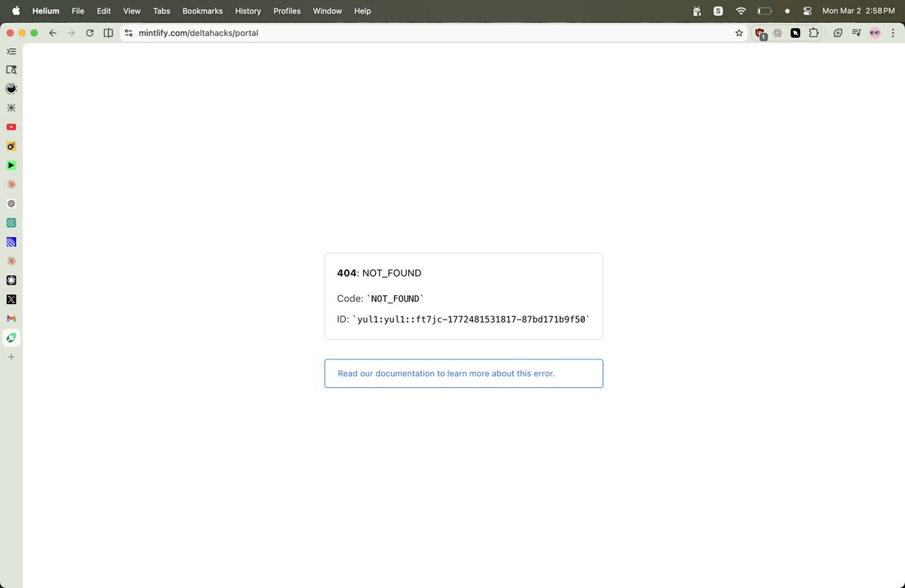
Task: Open the Tabs menu
Action: pos(162,11)
